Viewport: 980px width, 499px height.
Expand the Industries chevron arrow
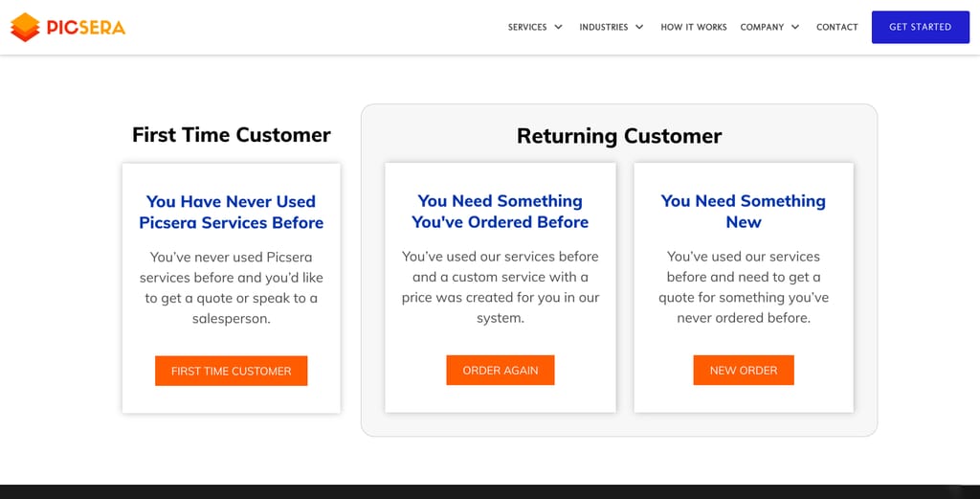pos(639,27)
